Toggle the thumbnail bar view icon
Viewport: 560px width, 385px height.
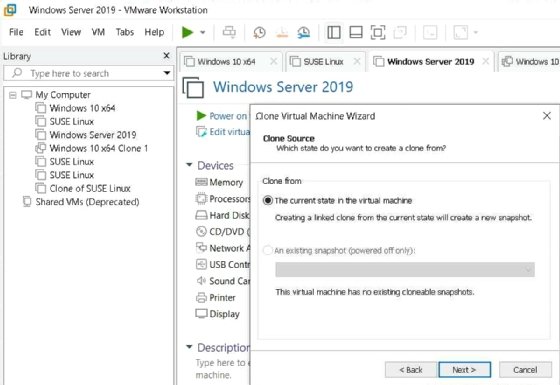tap(356, 32)
